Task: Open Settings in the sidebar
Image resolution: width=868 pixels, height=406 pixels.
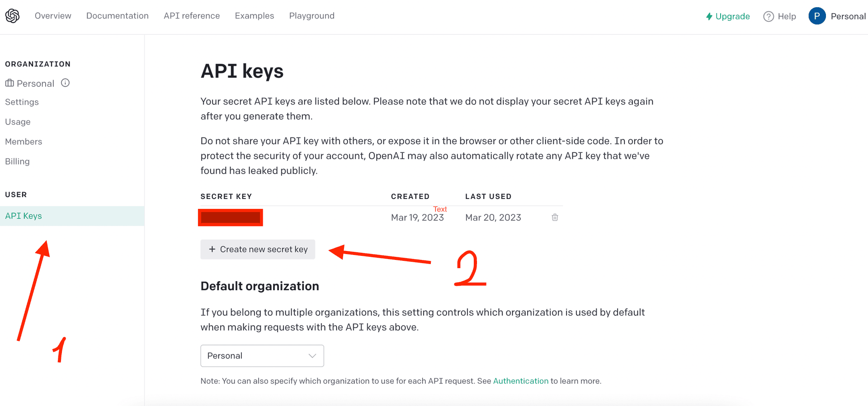Action: click(22, 102)
